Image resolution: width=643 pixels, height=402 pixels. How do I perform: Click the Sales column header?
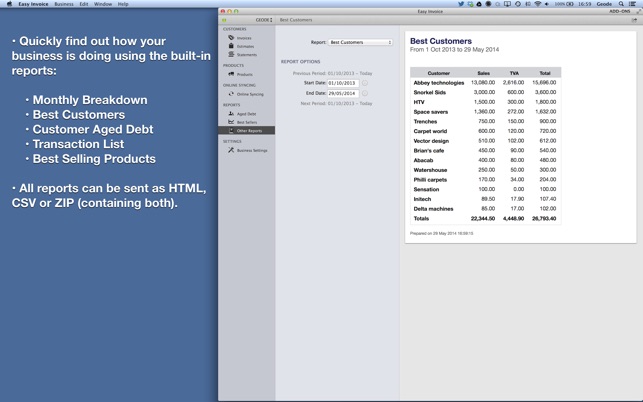coord(483,73)
